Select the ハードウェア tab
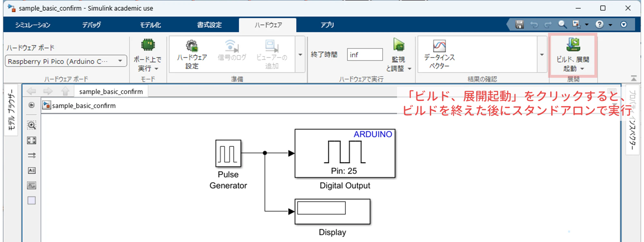This screenshot has width=644, height=242. coord(268,25)
